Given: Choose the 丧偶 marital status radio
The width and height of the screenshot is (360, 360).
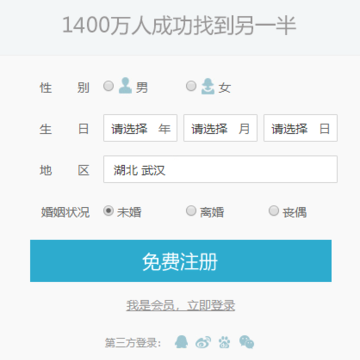Looking at the screenshot, I should click(x=274, y=211).
